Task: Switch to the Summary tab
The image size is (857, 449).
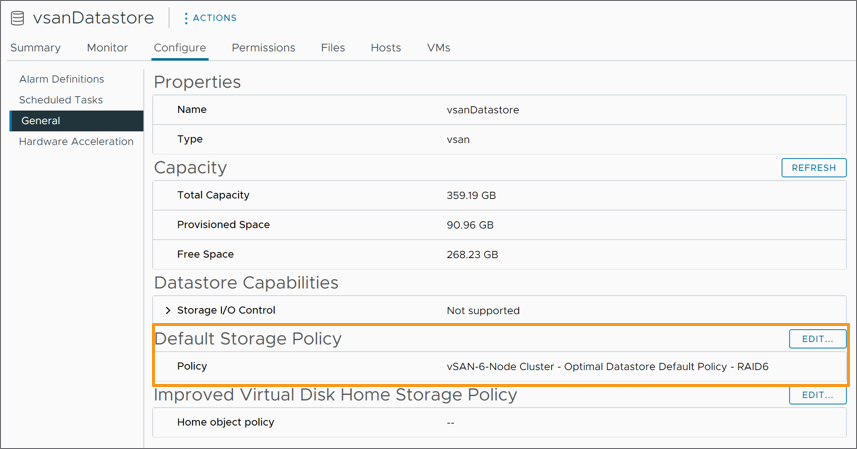Action: (35, 48)
